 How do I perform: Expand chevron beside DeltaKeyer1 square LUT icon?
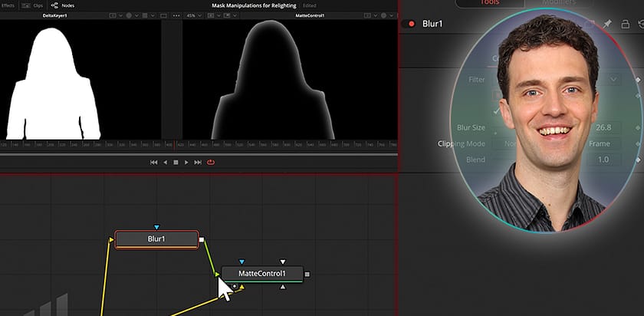pyautogui.click(x=153, y=15)
